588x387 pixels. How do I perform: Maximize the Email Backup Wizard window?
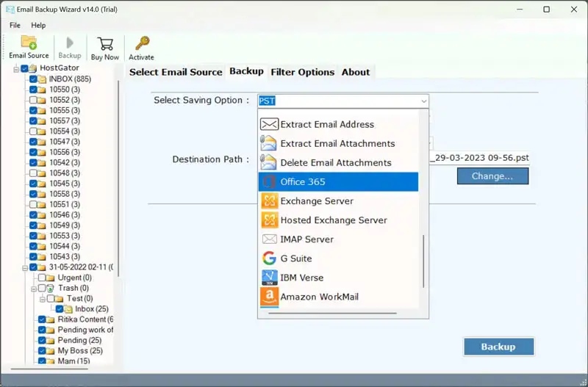[547, 10]
